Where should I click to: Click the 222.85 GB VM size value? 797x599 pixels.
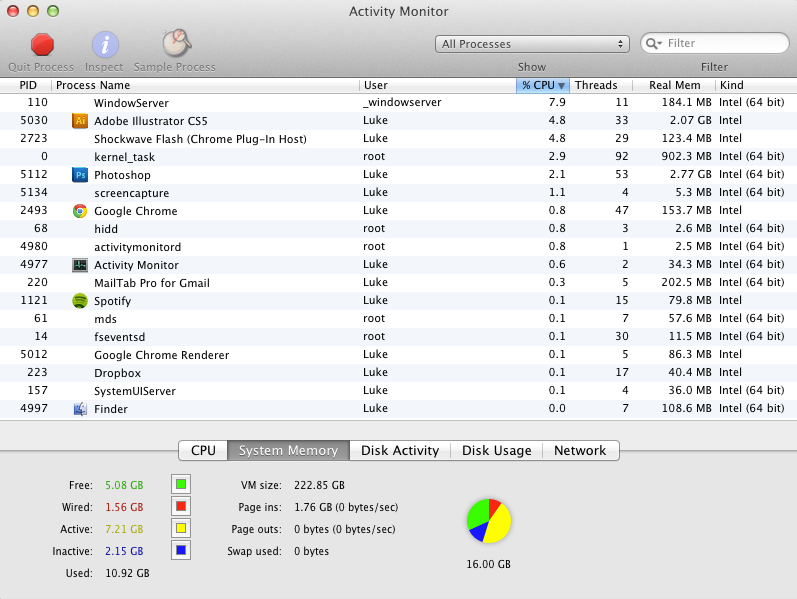[x=319, y=485]
